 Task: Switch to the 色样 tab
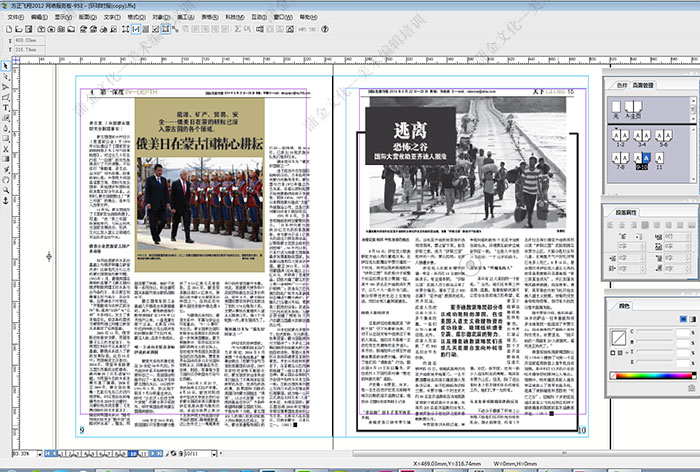621,85
